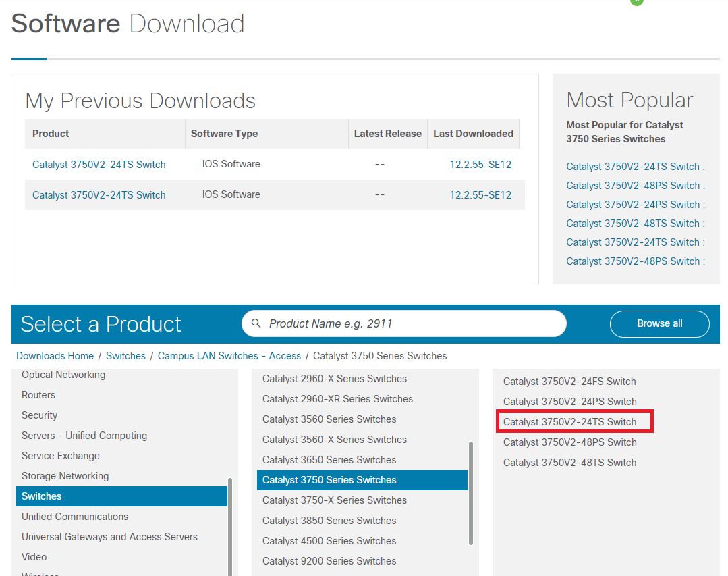Open Downloads Home breadcrumb link
This screenshot has width=728, height=576.
[55, 356]
